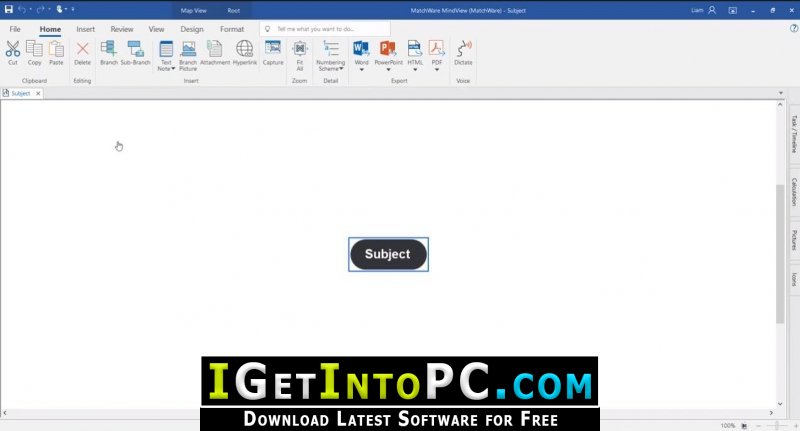Select the Subject root node

click(x=388, y=254)
